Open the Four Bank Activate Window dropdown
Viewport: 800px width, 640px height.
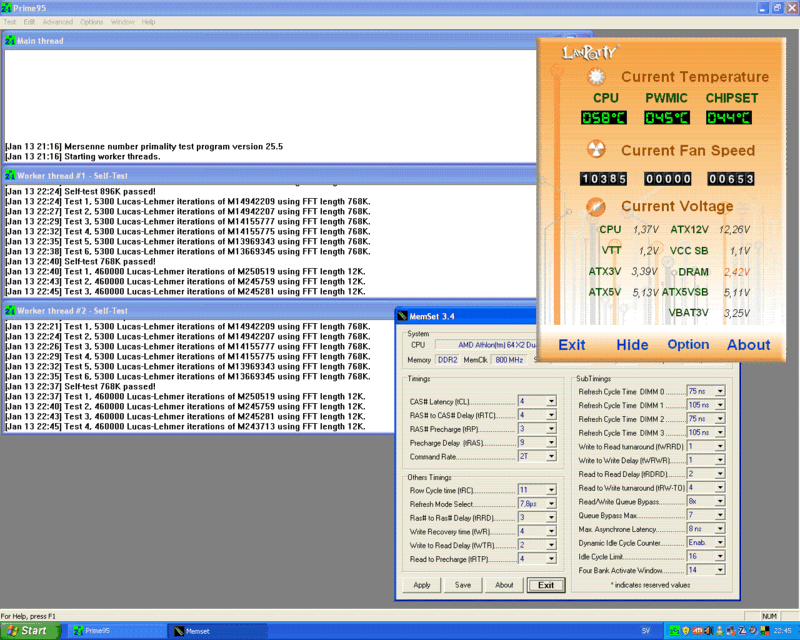tap(720, 570)
